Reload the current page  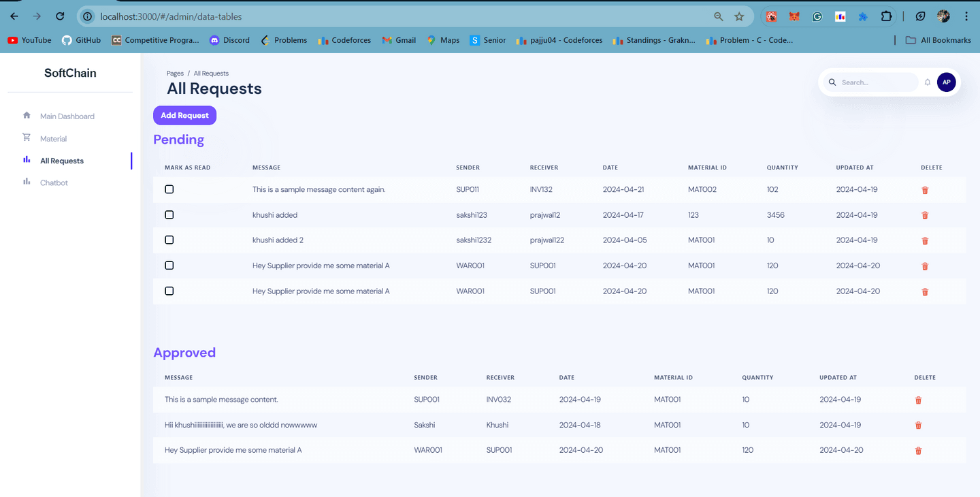click(x=60, y=16)
